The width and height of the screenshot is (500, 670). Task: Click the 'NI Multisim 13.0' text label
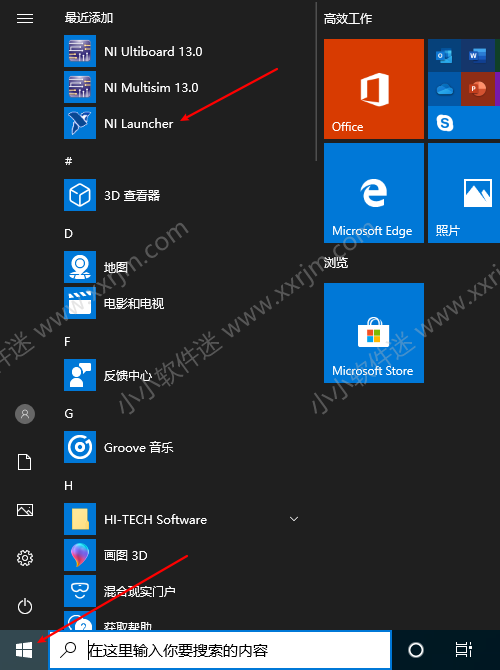[151, 88]
